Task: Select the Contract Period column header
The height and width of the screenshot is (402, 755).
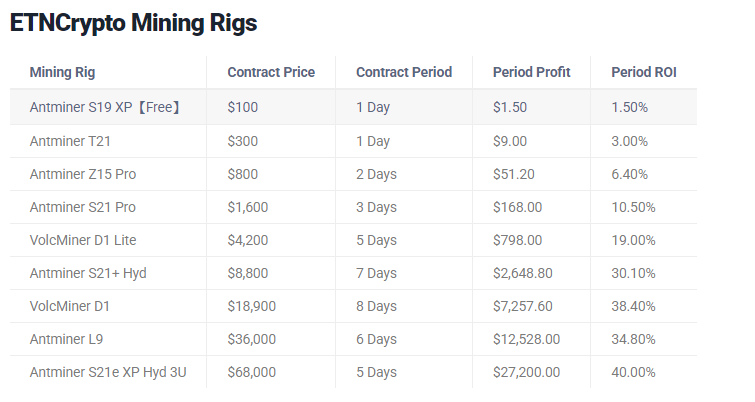Action: pyautogui.click(x=404, y=72)
